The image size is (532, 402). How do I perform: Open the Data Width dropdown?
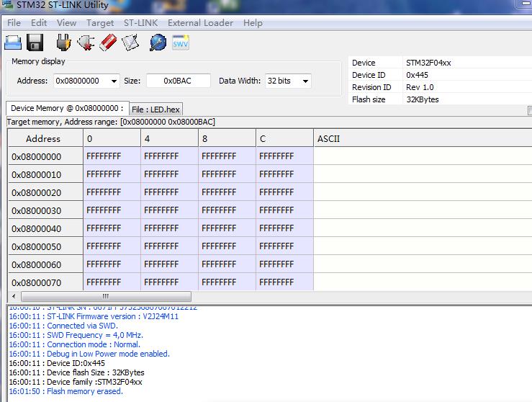click(x=305, y=81)
